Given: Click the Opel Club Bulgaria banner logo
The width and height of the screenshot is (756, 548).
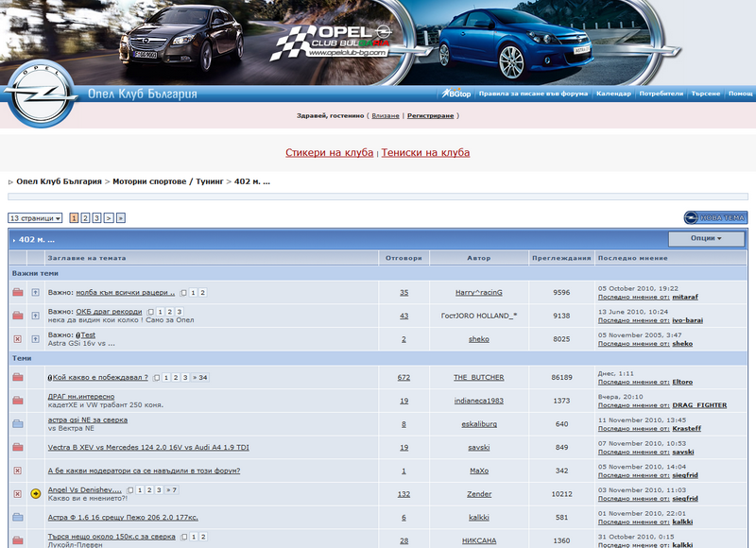Looking at the screenshot, I should coord(333,43).
